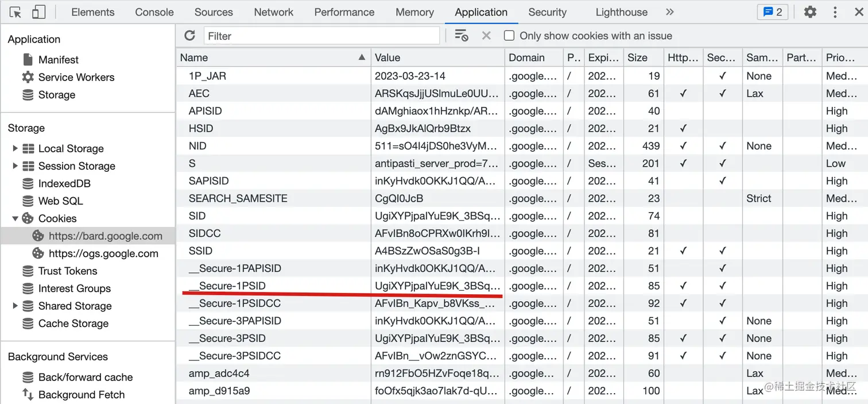Expand the Session Storage tree node

(x=15, y=166)
